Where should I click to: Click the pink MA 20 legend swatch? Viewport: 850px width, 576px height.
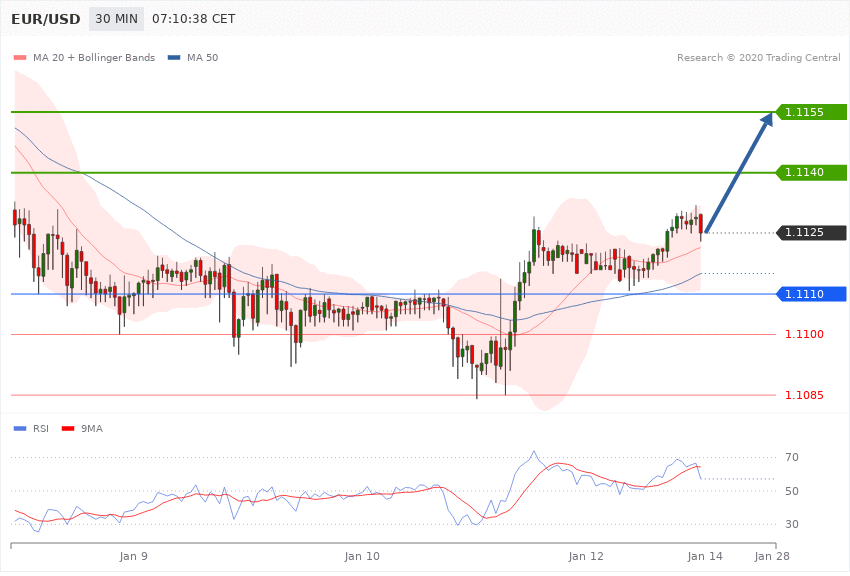20,57
